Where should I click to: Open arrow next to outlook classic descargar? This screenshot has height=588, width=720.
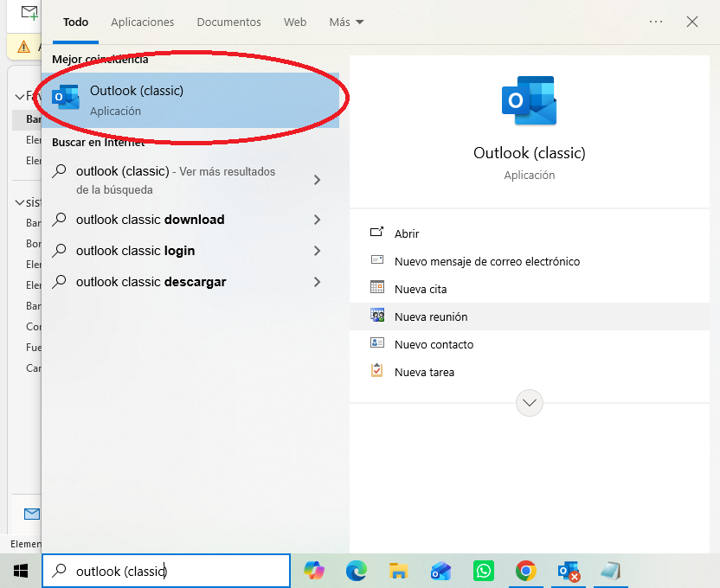click(x=317, y=282)
